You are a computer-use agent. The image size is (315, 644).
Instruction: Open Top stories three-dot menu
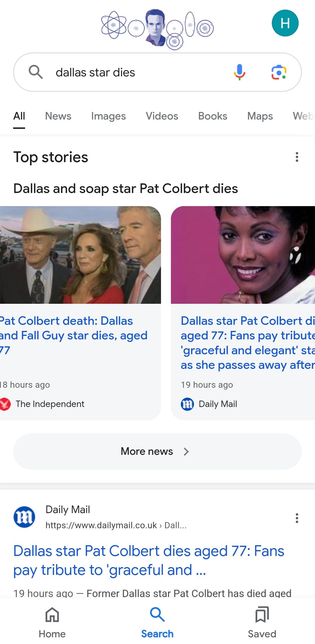point(297,157)
